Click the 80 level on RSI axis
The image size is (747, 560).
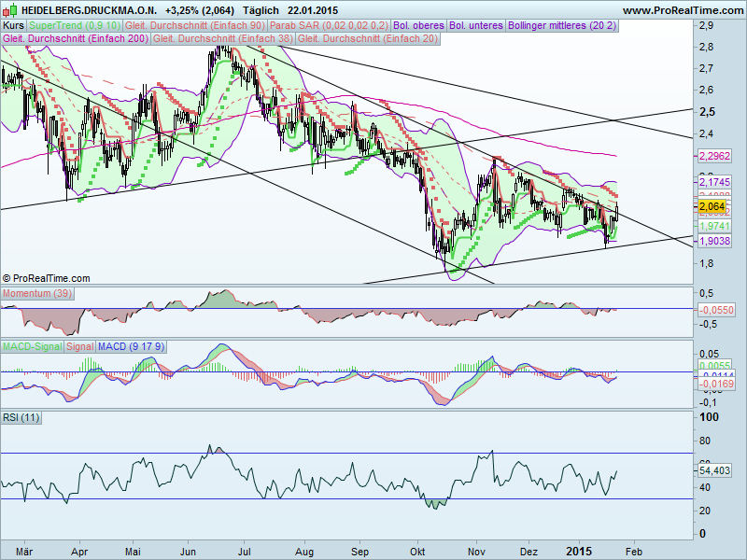click(705, 441)
